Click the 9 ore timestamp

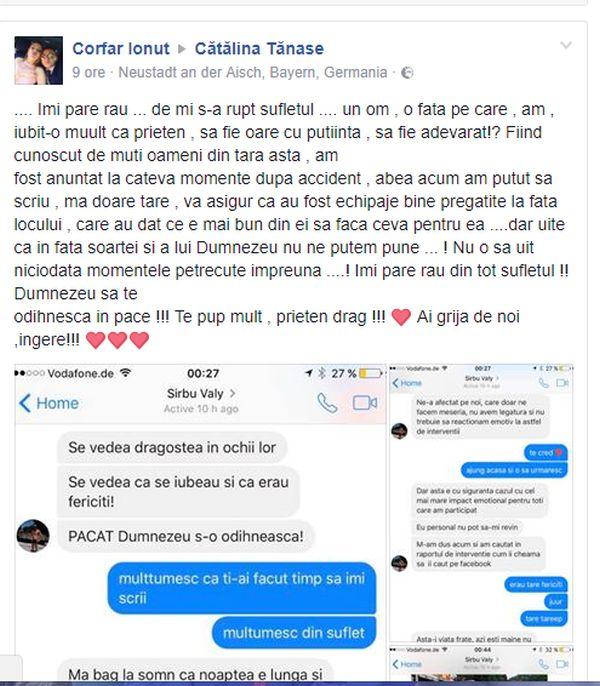tap(88, 72)
